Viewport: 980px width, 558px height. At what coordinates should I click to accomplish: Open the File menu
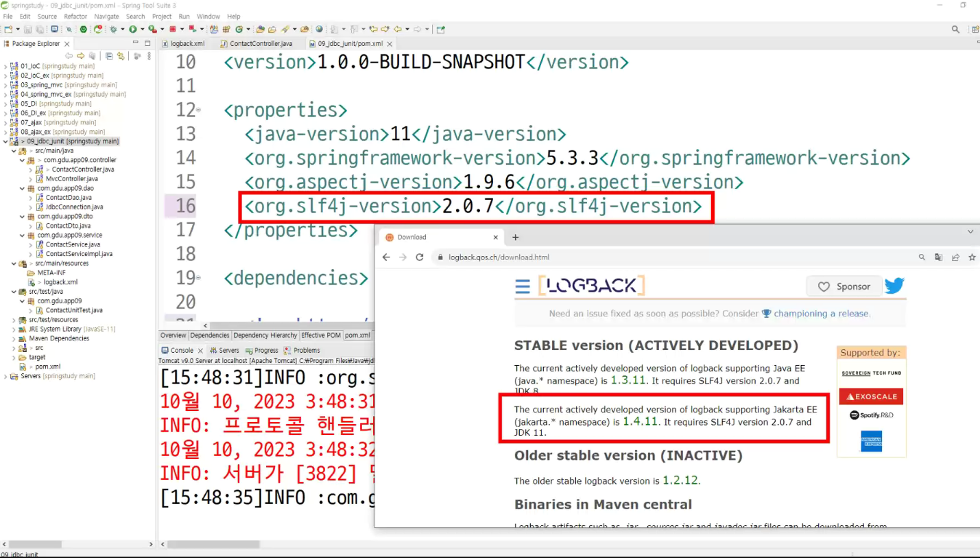[x=8, y=16]
